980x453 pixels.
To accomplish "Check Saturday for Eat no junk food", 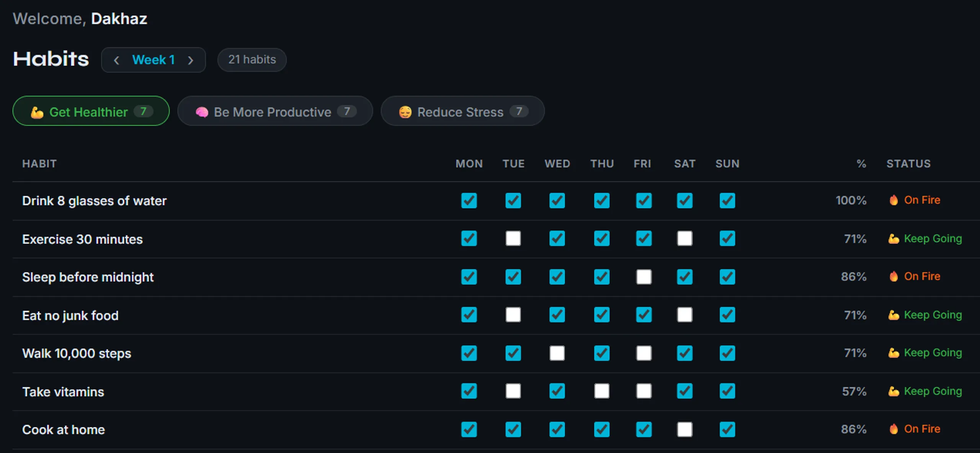I will pos(684,315).
